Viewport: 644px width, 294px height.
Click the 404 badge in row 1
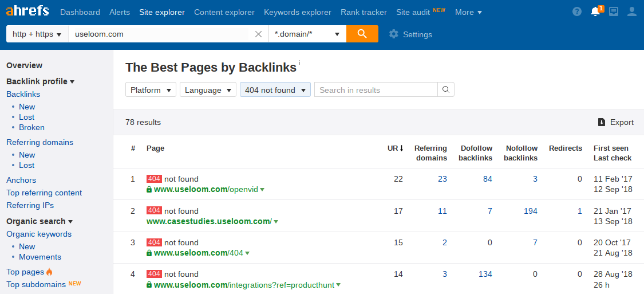tap(154, 179)
